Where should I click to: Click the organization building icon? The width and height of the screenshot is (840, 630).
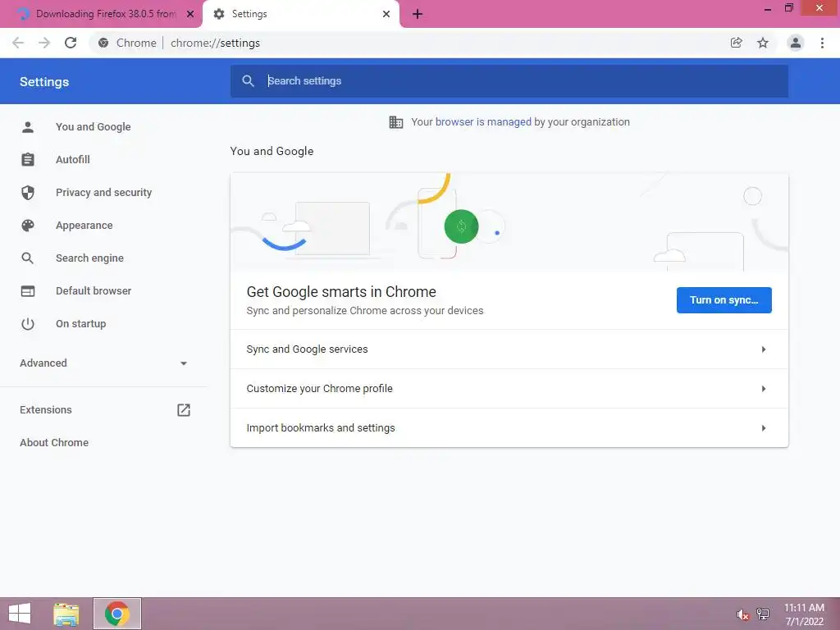396,122
